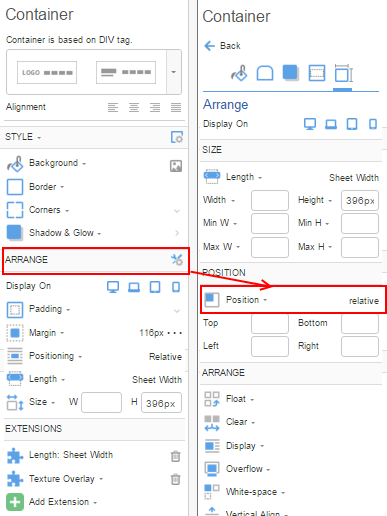The width and height of the screenshot is (387, 516).
Task: Go Back from the Arrange panel
Action: pyautogui.click(x=222, y=46)
